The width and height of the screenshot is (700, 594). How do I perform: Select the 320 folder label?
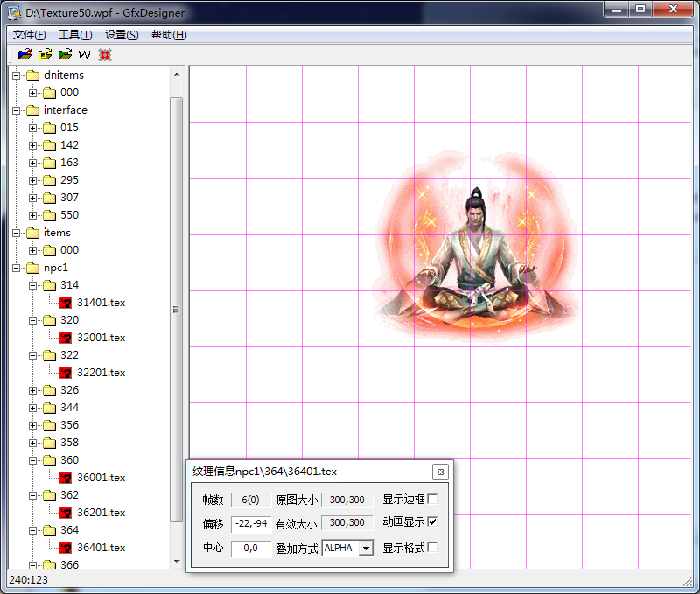pyautogui.click(x=69, y=320)
